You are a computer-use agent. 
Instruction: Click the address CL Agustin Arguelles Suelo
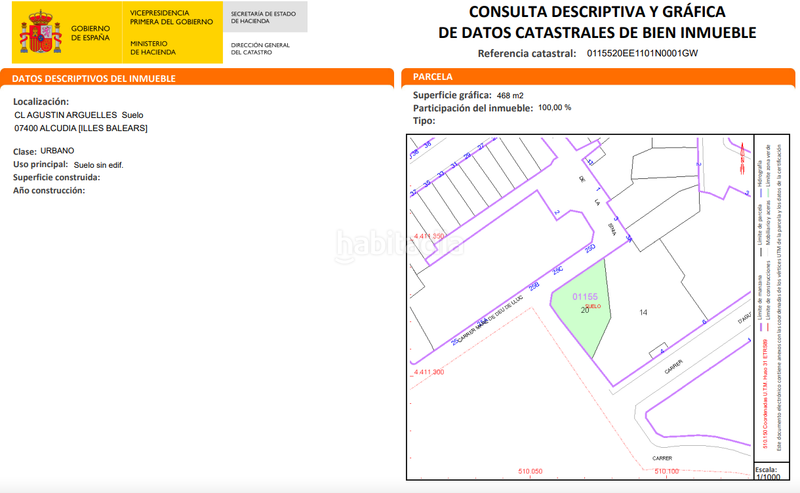(79, 115)
